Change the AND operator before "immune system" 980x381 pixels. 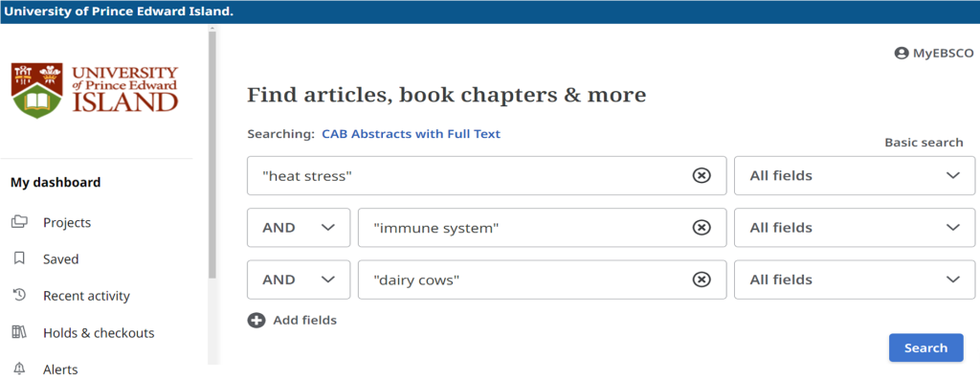(299, 228)
